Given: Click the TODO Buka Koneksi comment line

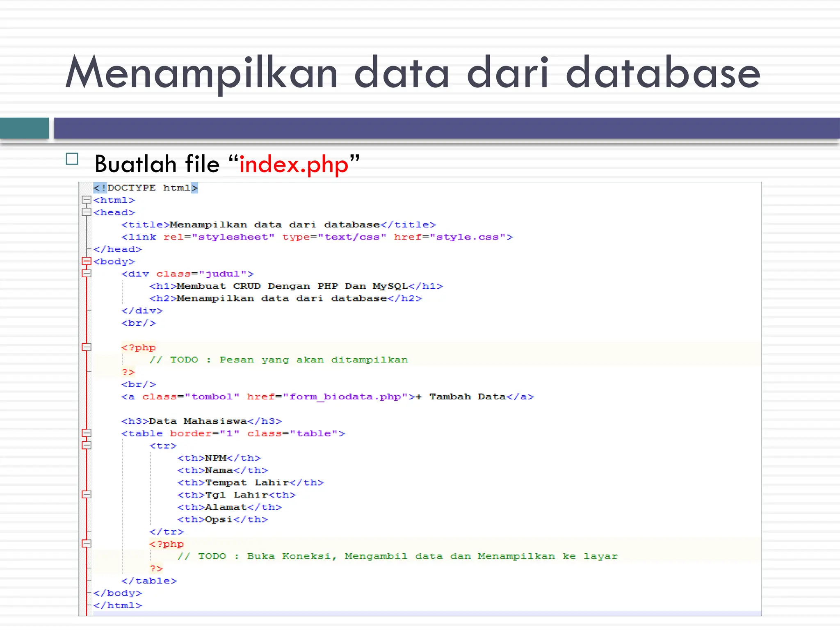Looking at the screenshot, I should point(397,556).
